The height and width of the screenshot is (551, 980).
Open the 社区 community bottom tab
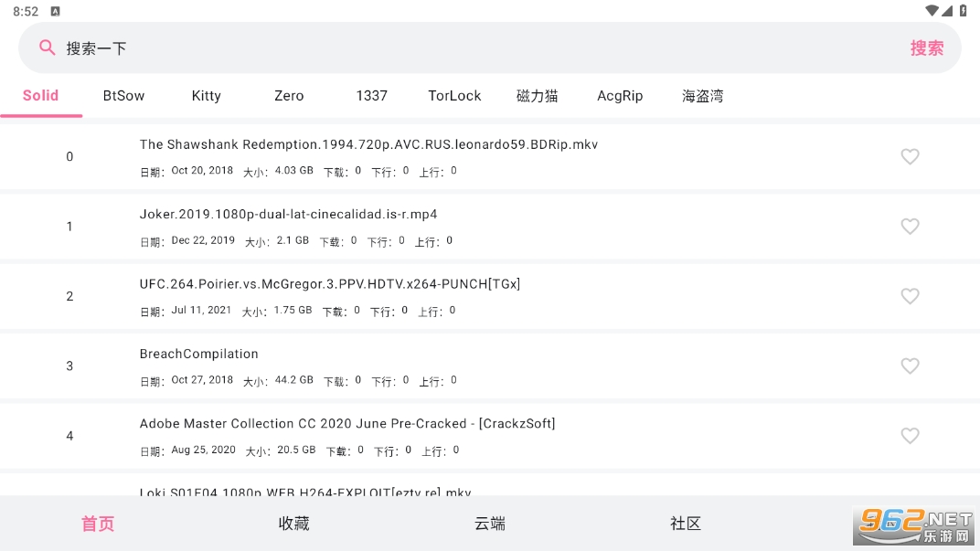686,524
